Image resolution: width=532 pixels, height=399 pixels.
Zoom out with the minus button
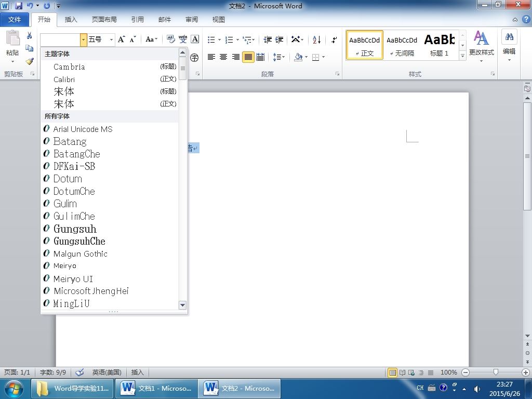465,373
